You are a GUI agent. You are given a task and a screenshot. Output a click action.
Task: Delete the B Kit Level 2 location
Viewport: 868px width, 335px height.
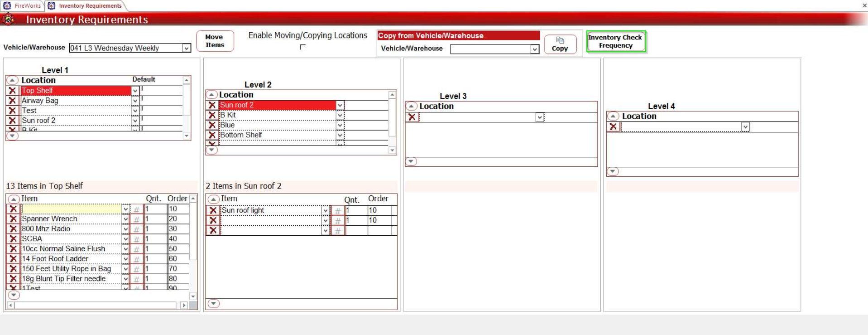point(212,115)
